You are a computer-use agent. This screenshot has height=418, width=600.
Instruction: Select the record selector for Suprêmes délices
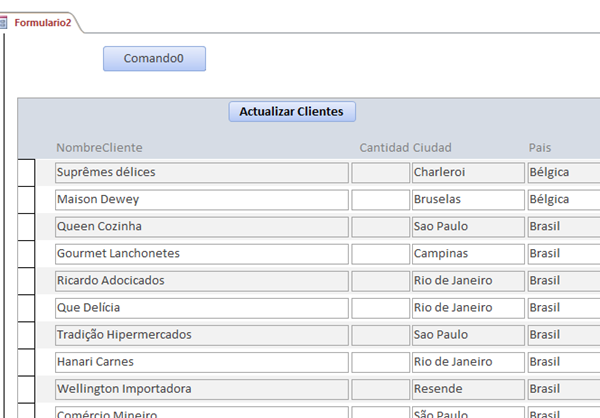(x=26, y=172)
